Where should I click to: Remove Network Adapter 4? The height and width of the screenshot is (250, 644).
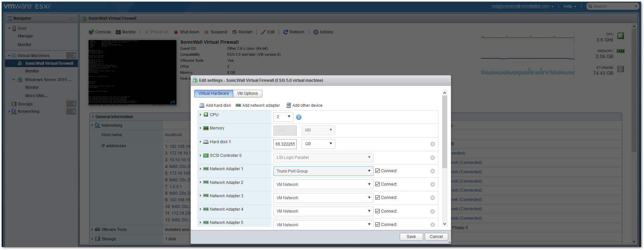pyautogui.click(x=432, y=211)
